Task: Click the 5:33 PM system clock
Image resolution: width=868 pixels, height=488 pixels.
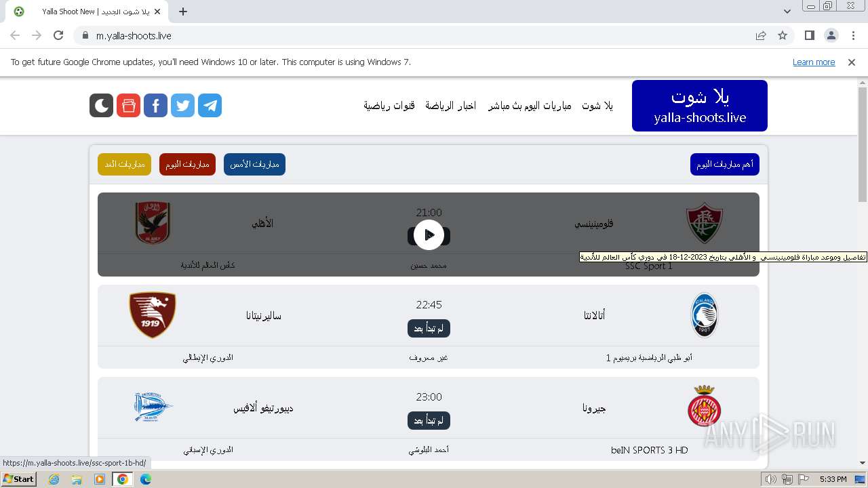Action: [x=833, y=479]
